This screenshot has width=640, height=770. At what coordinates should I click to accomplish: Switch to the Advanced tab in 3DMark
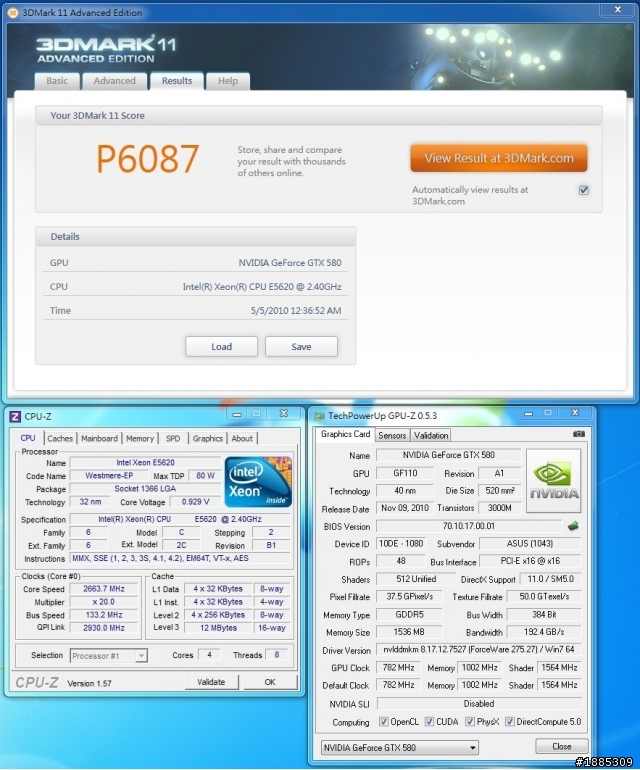coord(114,81)
